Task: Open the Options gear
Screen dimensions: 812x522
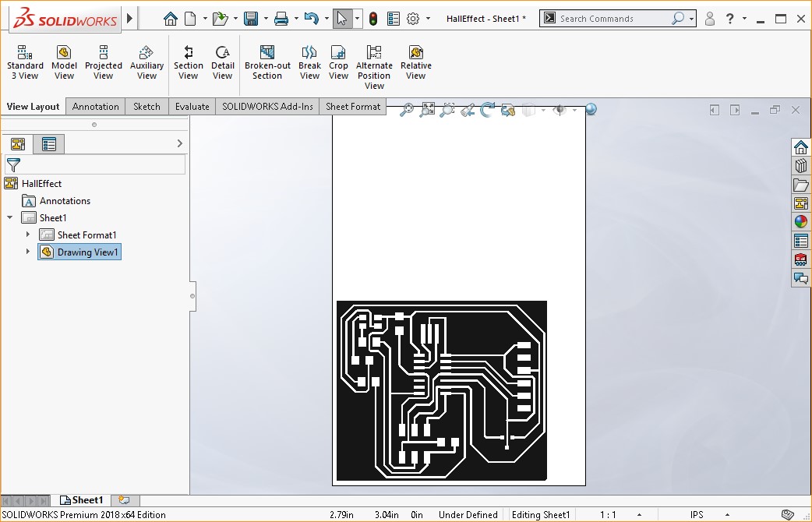Action: (413, 19)
